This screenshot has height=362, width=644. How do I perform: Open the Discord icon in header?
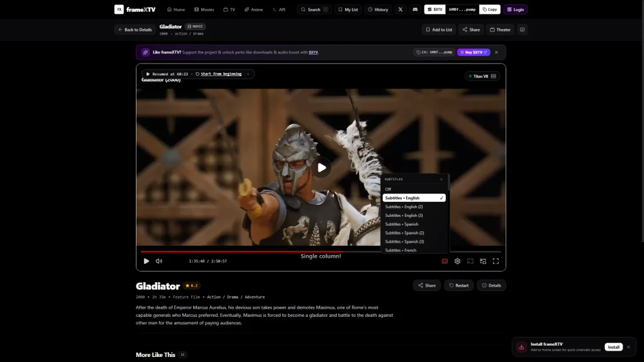[415, 9]
